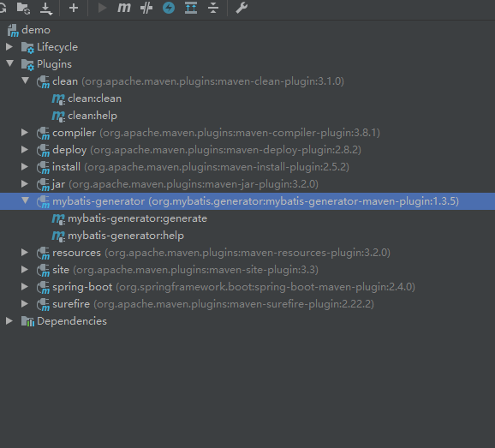Viewport: 495px width, 448px height.
Task: Select the Lifecycle label
Action: (x=57, y=47)
